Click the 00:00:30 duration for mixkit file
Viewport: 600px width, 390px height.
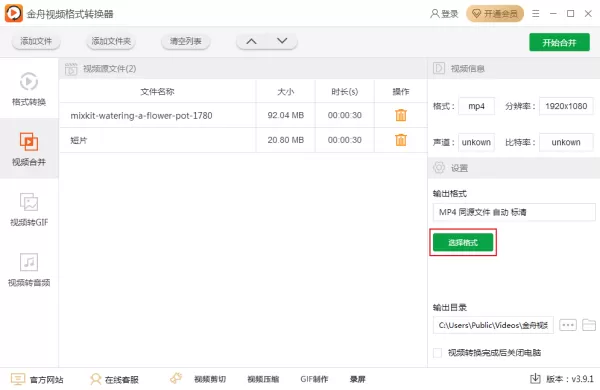pyautogui.click(x=345, y=115)
